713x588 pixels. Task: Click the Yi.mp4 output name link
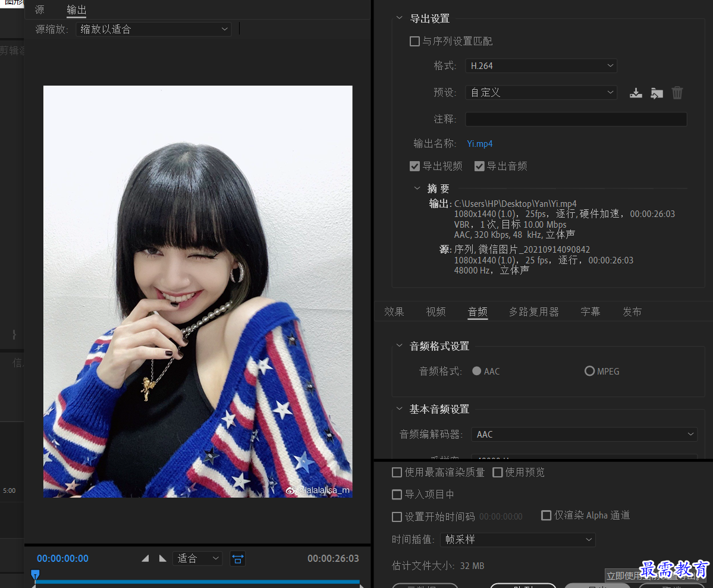(480, 144)
